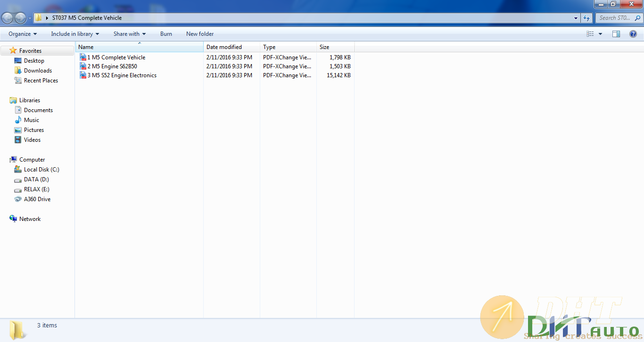
Task: Sort by the Size column header
Action: point(335,47)
